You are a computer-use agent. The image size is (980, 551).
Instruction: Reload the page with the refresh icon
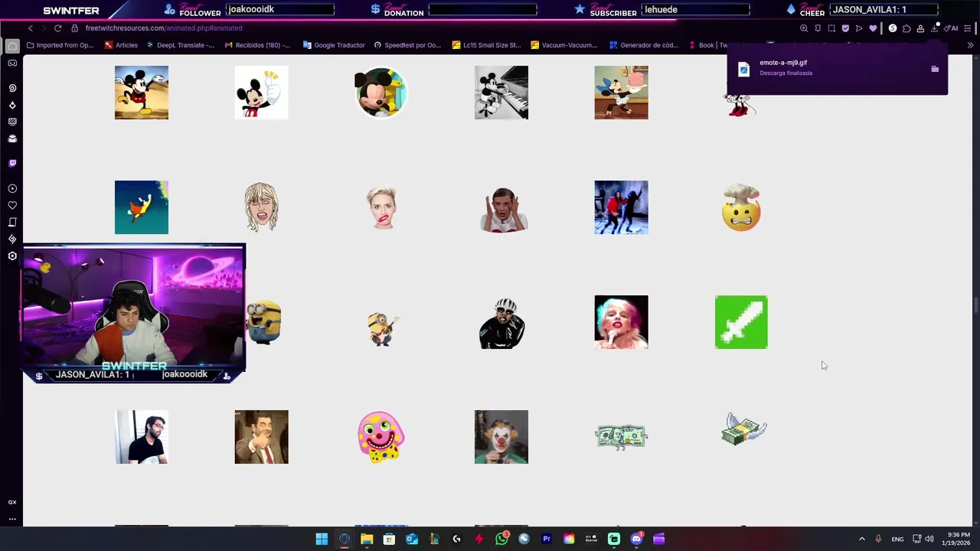click(57, 28)
